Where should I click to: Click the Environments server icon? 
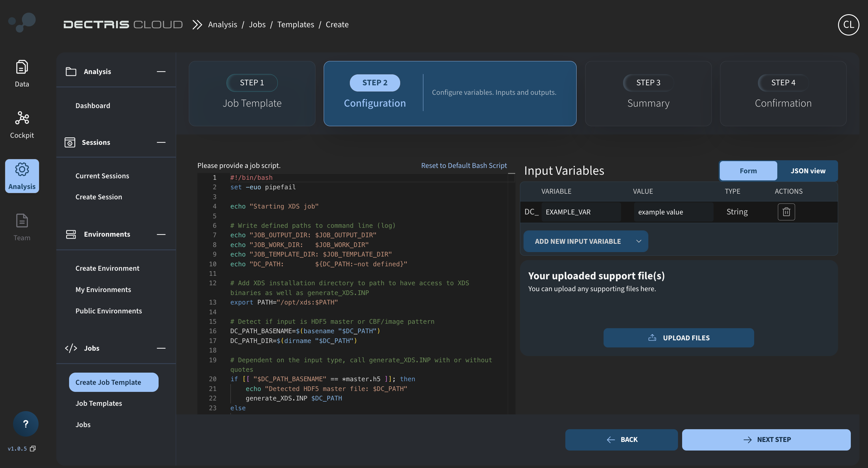tap(71, 234)
